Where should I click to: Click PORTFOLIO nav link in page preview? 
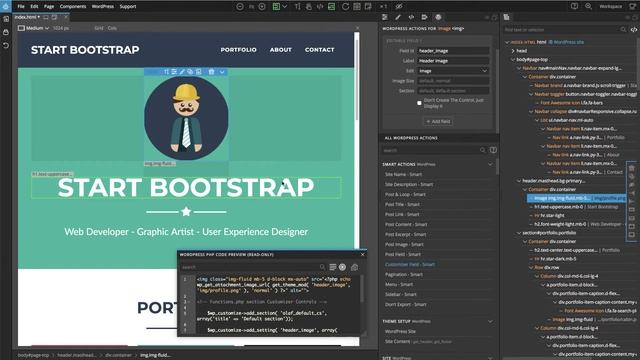238,50
